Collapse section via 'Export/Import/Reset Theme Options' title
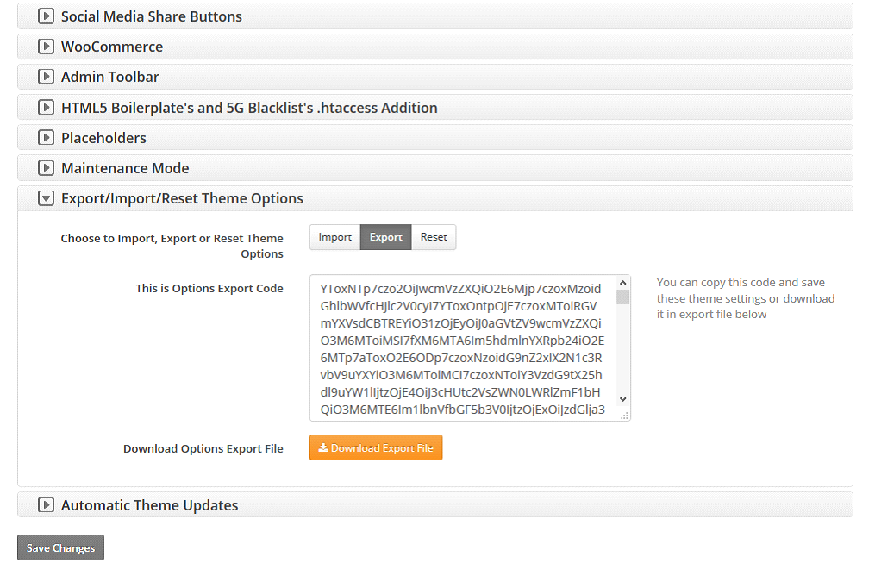Image resolution: width=875 pixels, height=588 pixels. [x=182, y=198]
